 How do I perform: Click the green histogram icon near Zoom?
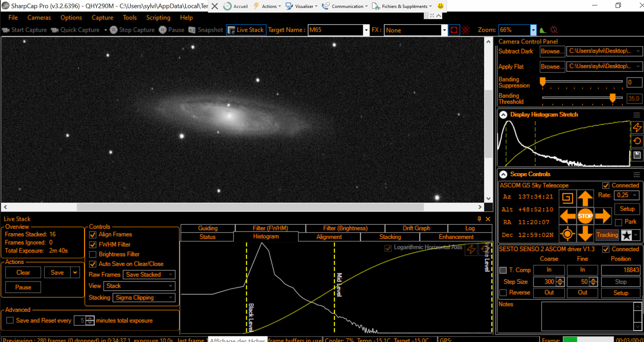click(x=543, y=30)
